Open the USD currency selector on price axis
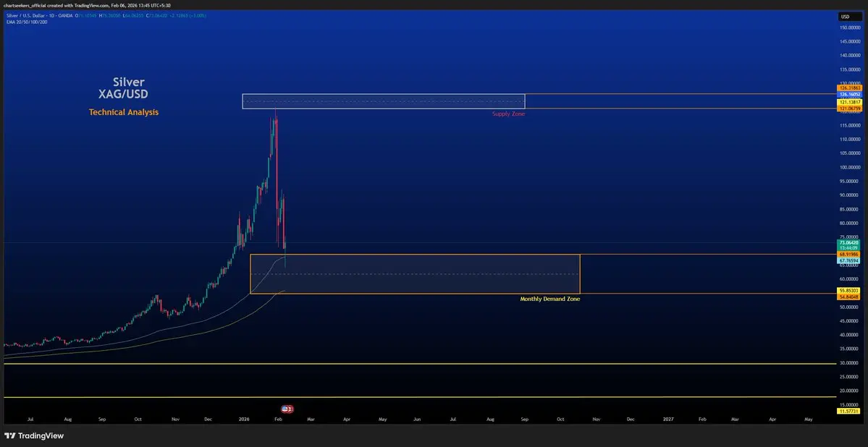This screenshot has height=447, width=868. [x=850, y=17]
